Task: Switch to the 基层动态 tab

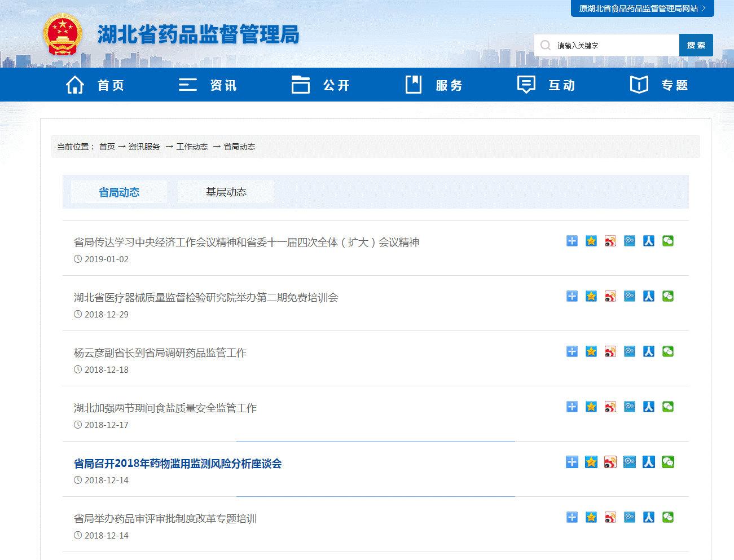Action: tap(226, 191)
